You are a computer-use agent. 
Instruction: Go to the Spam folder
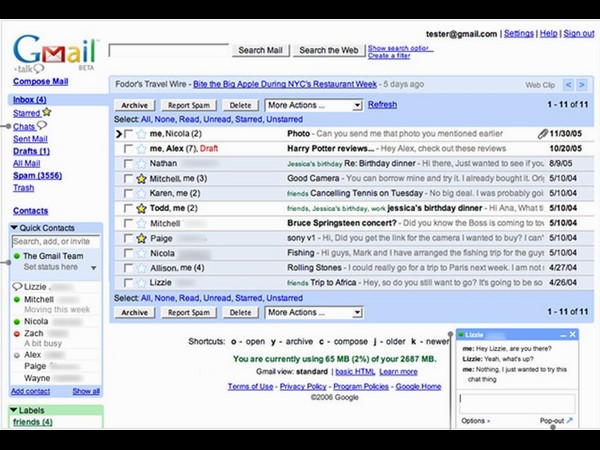[x=32, y=175]
